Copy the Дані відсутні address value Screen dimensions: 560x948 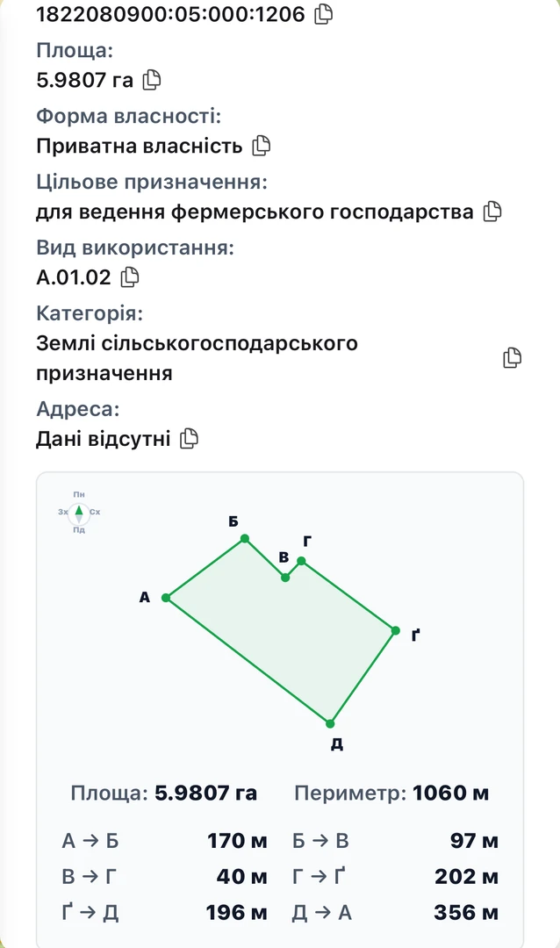coord(189,438)
